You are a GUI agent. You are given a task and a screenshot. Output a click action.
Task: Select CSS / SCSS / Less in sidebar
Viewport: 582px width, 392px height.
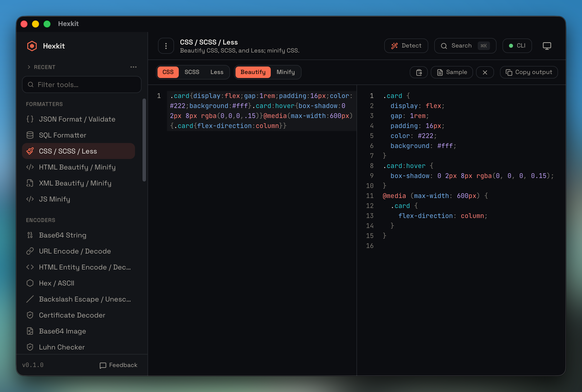click(78, 151)
